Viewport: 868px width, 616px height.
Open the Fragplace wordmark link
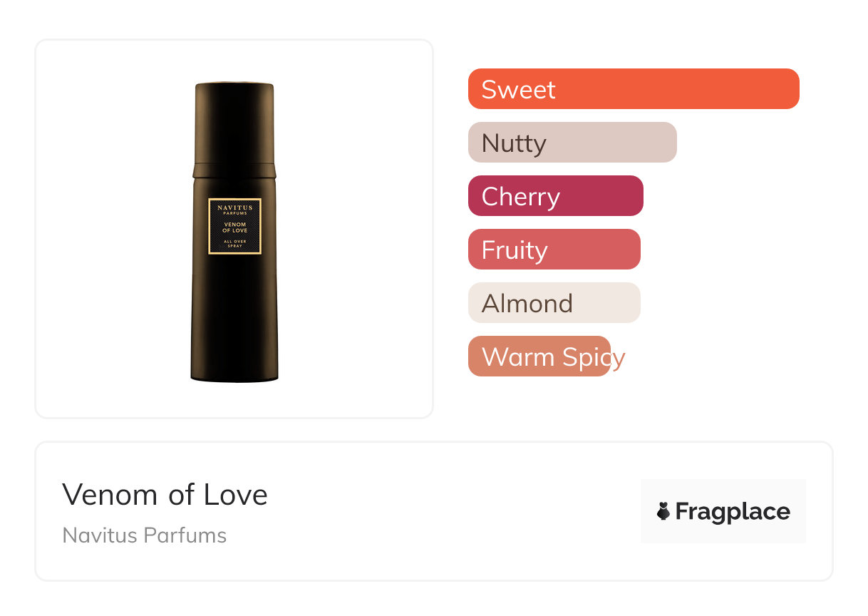point(733,512)
